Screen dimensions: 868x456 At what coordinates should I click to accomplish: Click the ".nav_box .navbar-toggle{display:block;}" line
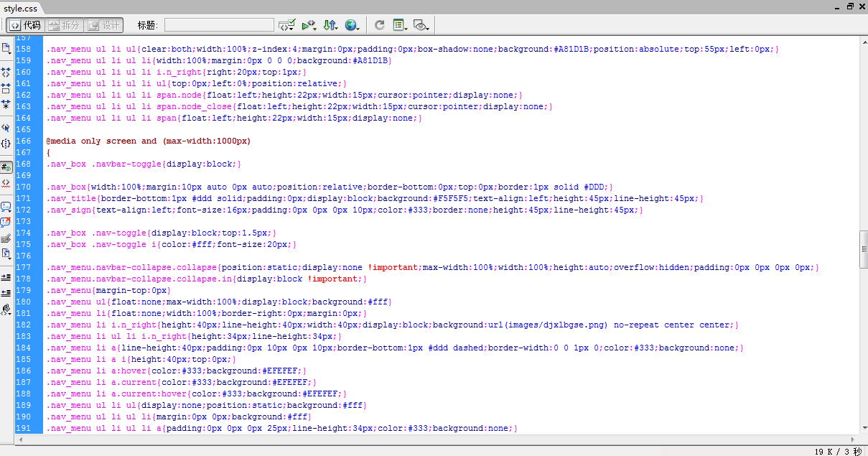click(x=143, y=164)
